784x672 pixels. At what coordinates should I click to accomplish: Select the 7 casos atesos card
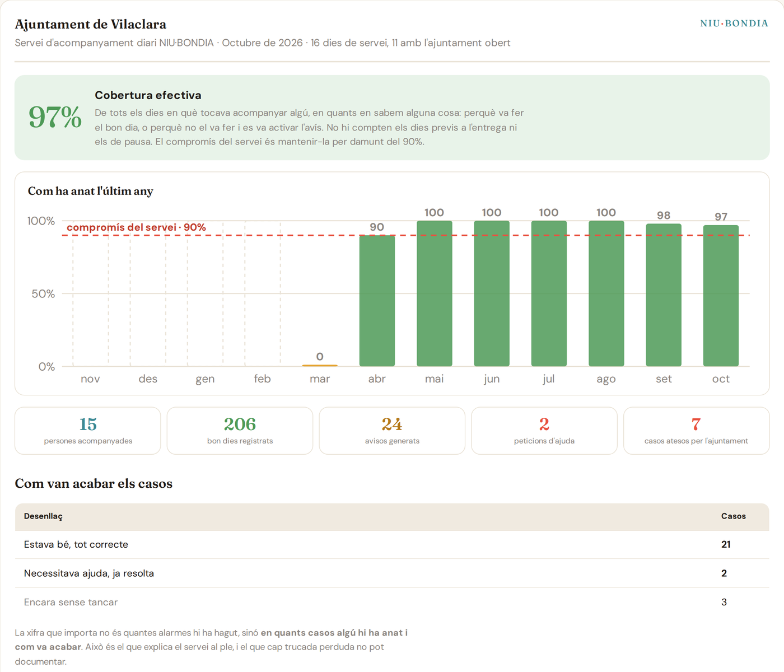[696, 431]
